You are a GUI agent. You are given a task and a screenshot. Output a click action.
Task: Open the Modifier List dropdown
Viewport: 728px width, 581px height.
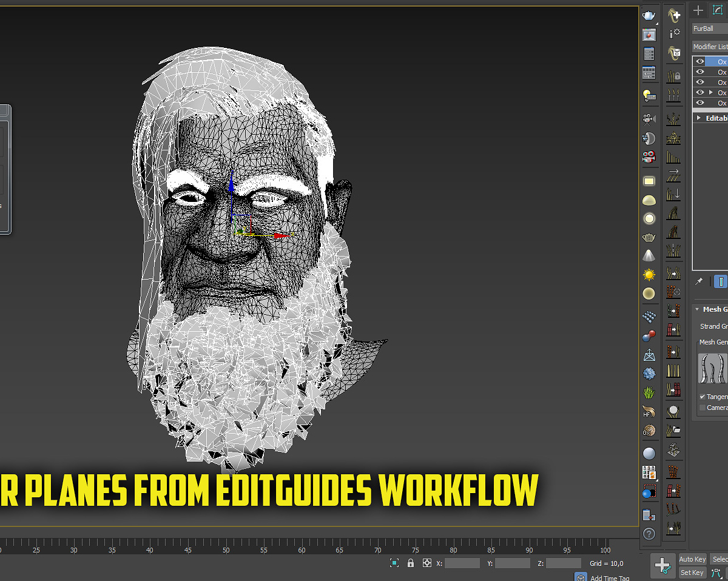tap(710, 47)
